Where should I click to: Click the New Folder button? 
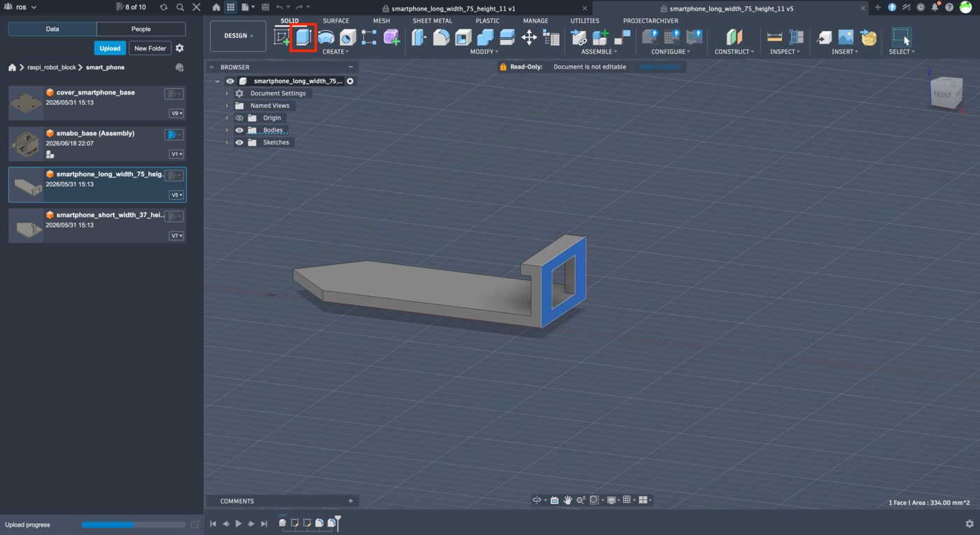coord(150,48)
